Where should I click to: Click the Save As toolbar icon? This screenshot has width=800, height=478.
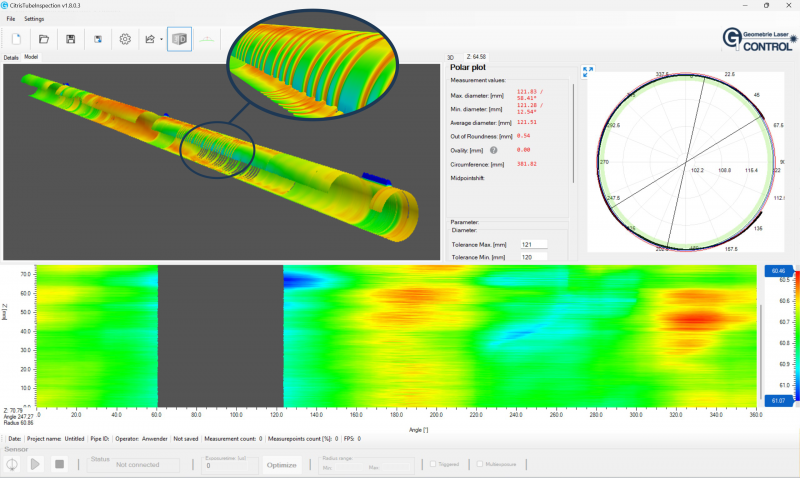[98, 39]
